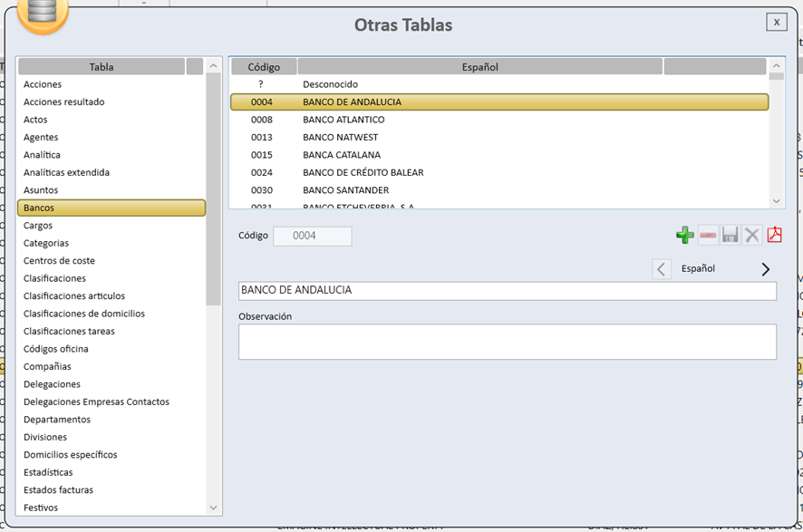Click into the Observación text area
The height and width of the screenshot is (532, 803).
507,342
